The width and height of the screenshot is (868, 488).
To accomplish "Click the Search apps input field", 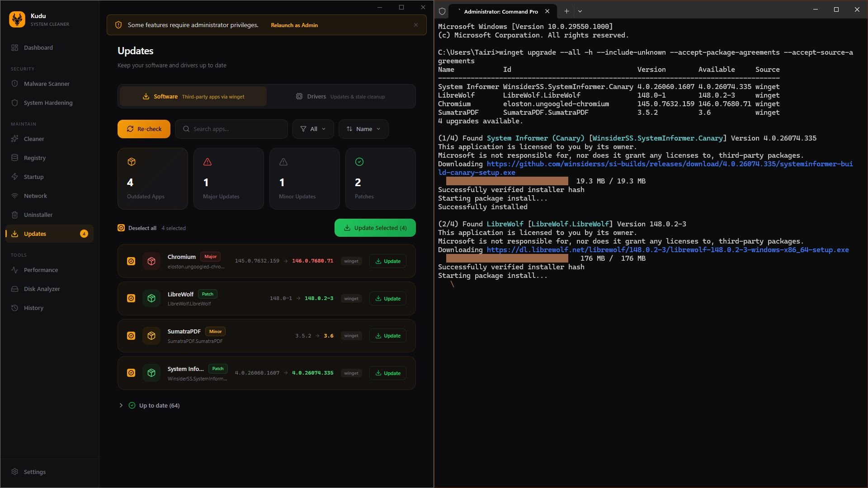I will coord(231,129).
